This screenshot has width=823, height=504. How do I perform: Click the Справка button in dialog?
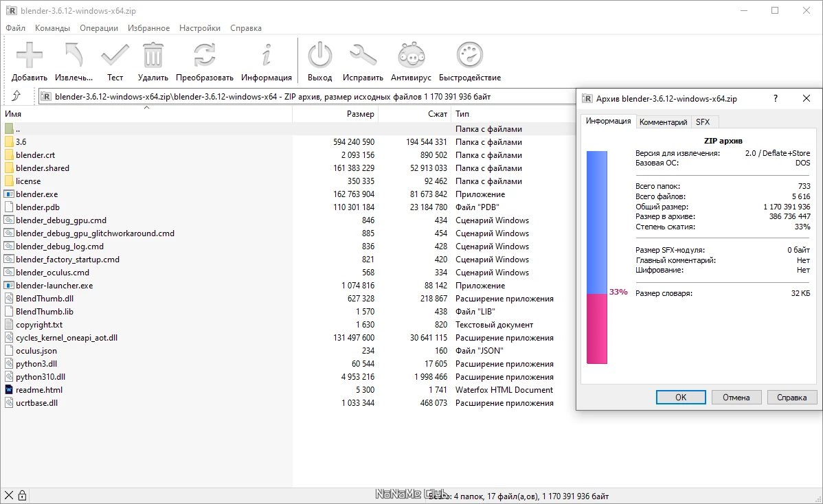click(x=791, y=397)
